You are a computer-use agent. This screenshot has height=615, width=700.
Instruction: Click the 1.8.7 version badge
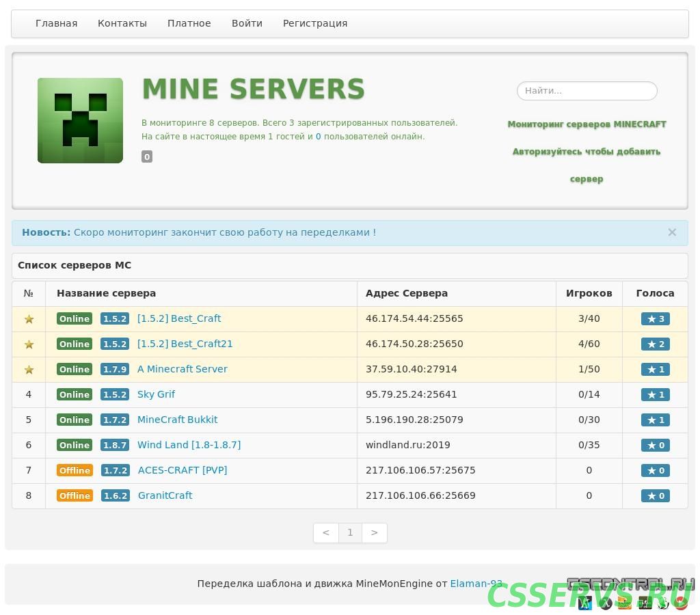[115, 446]
